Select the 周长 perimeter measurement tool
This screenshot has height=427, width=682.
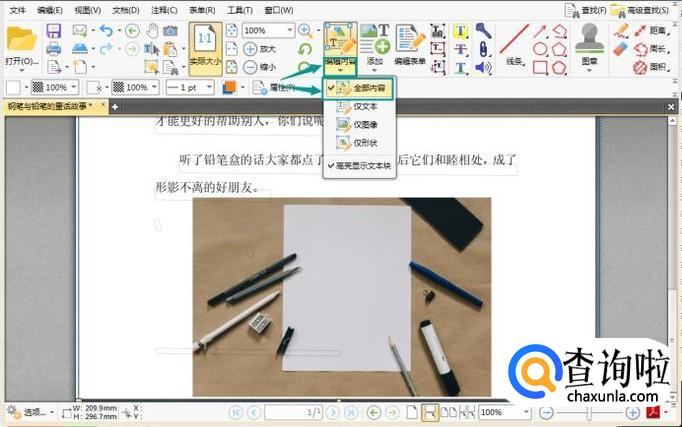click(651, 49)
